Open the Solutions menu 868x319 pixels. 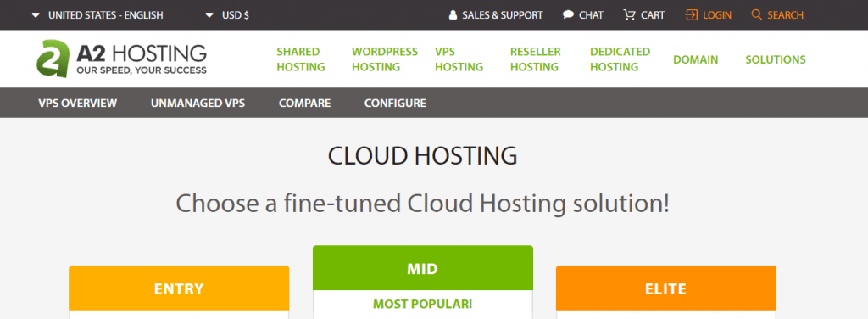click(x=776, y=59)
